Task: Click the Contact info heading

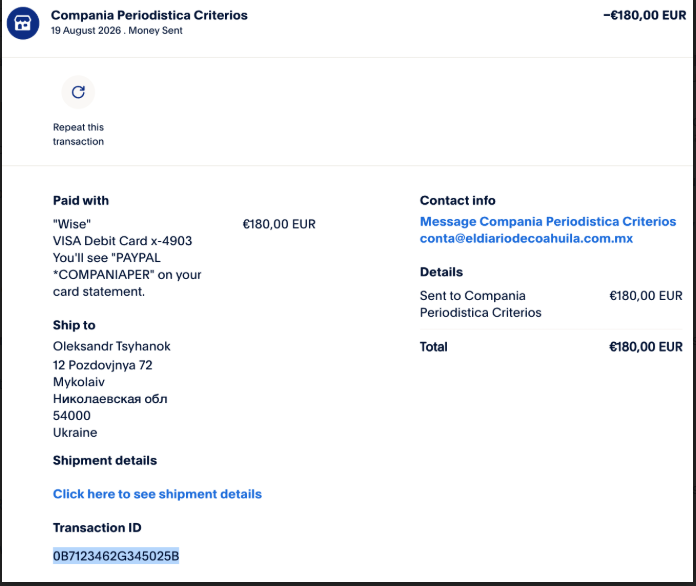Action: pyautogui.click(x=458, y=200)
